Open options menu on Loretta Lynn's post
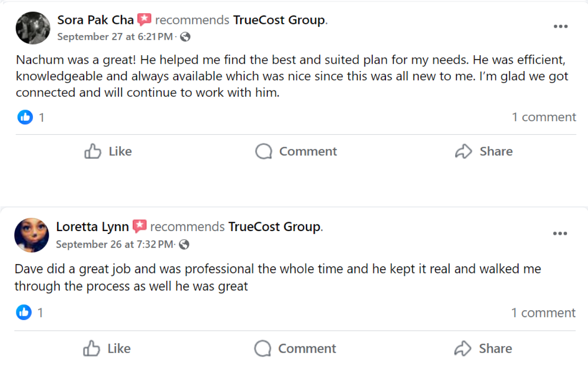Screen dimensions: 588x392 pyautogui.click(x=560, y=234)
